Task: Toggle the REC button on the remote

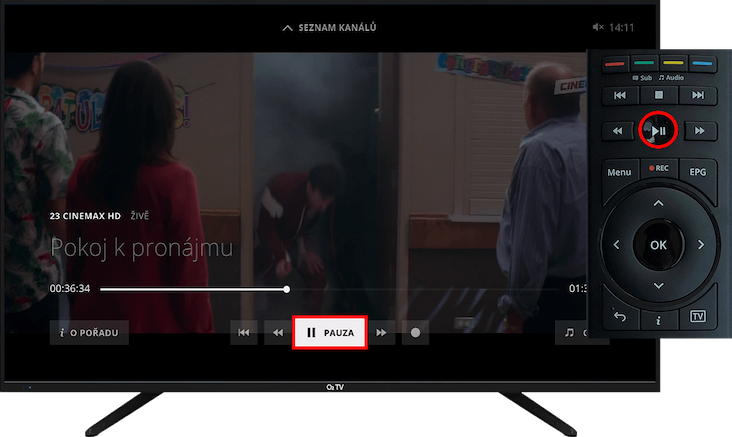Action: [658, 169]
